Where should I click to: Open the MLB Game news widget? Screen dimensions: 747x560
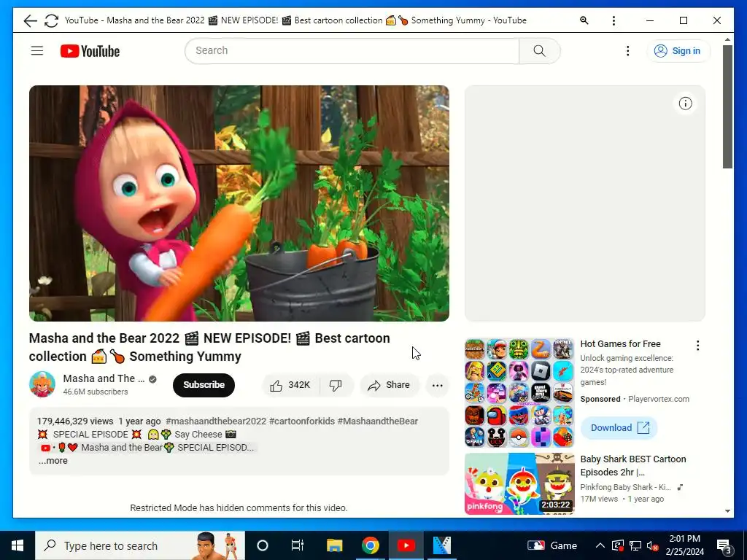(x=552, y=545)
